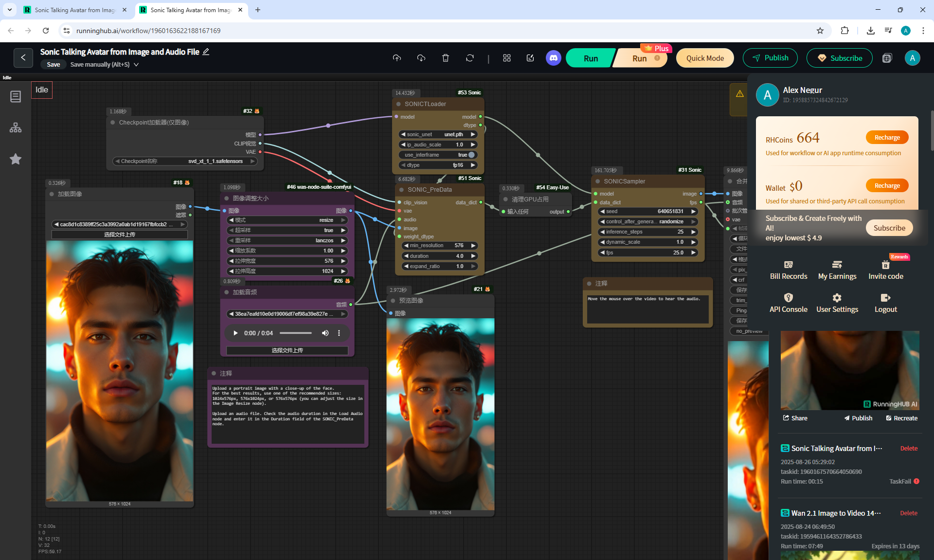Open the node tree icon in left sidebar
This screenshot has height=560, width=934.
pos(16,127)
